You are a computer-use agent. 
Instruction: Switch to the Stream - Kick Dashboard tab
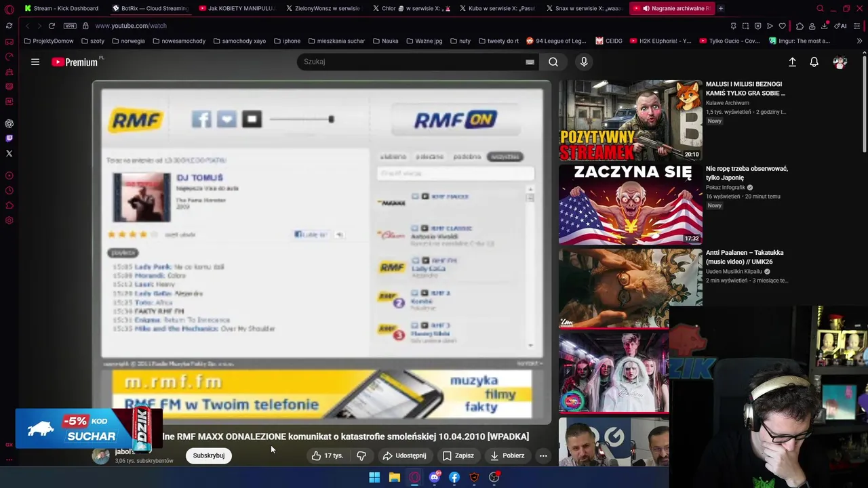61,9
